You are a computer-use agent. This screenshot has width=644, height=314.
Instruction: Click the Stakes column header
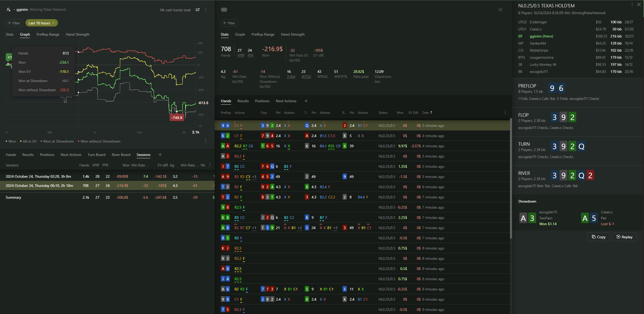[383, 113]
